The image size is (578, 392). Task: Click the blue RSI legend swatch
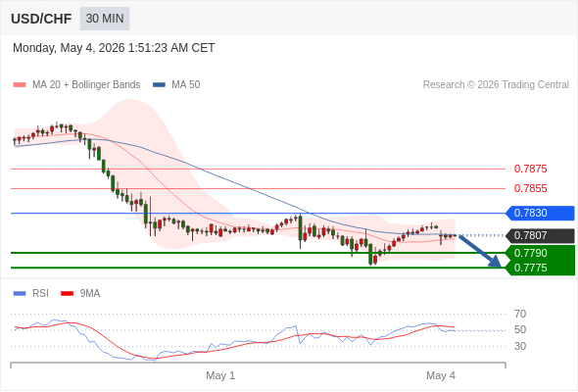[20, 294]
